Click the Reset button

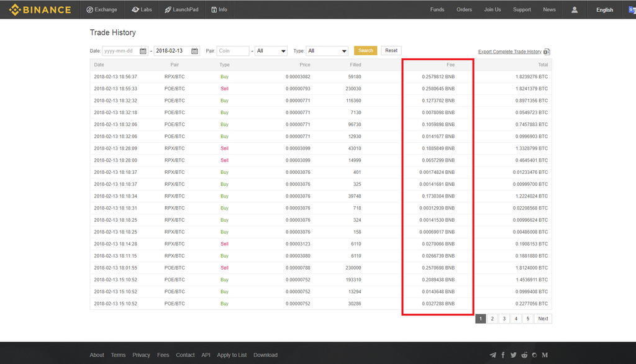tap(391, 50)
